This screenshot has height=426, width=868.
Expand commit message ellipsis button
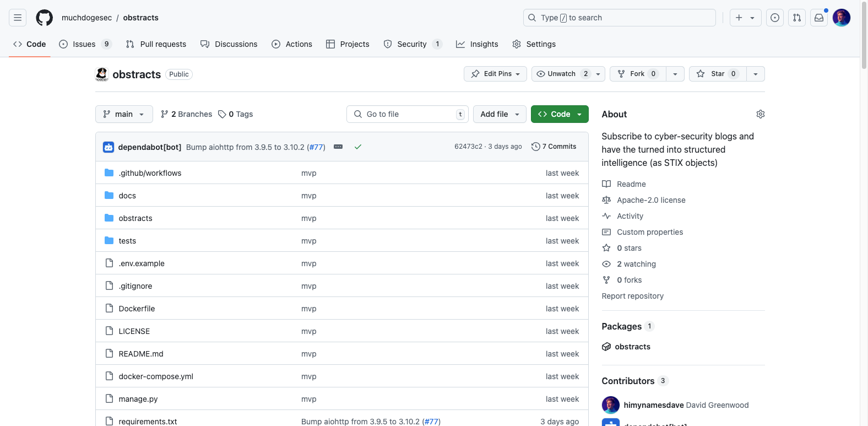click(338, 147)
